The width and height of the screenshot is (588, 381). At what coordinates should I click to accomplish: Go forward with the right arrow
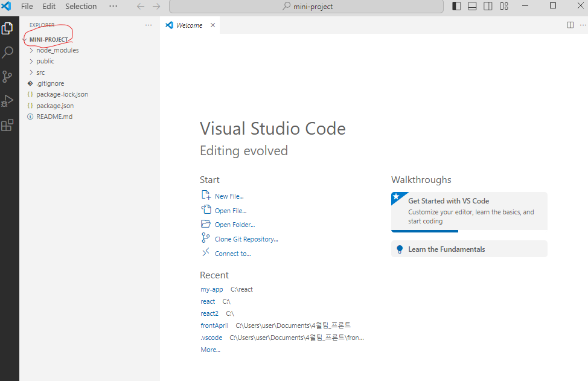tap(156, 7)
